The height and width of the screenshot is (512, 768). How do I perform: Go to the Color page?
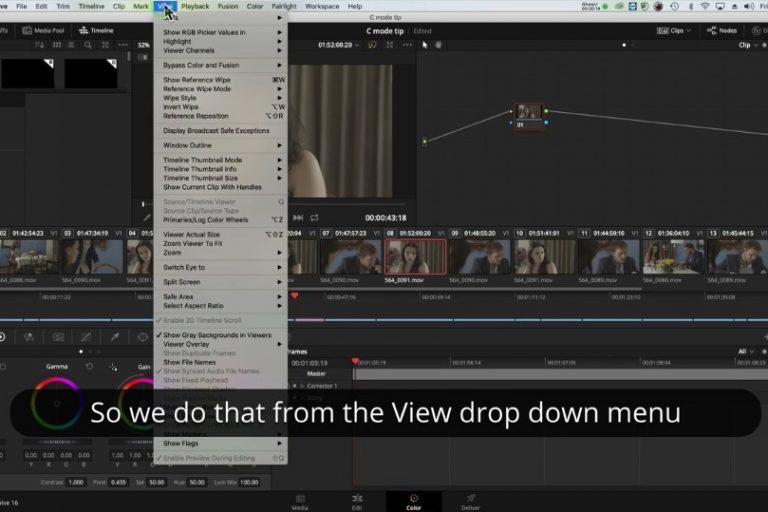point(414,502)
